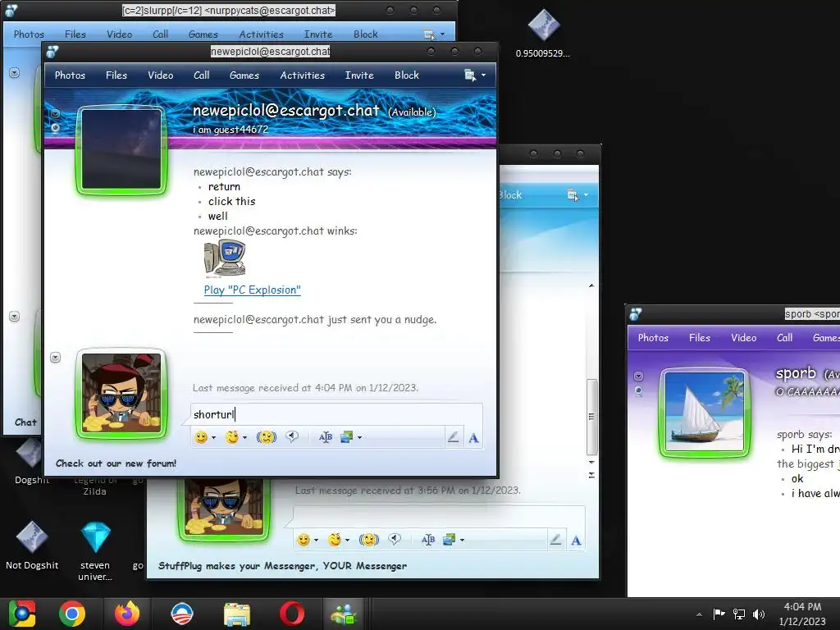
Task: Click voice clip icon in newepiclol chat
Action: pos(292,437)
